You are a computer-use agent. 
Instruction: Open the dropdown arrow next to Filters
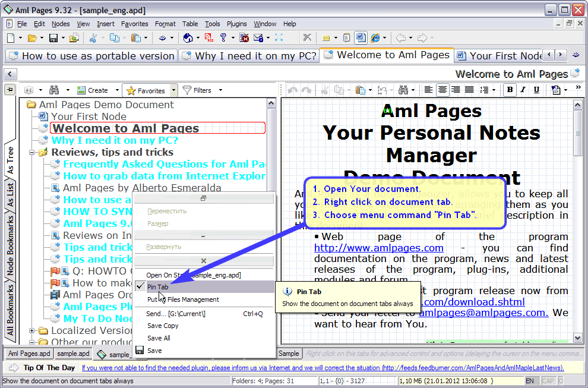220,90
